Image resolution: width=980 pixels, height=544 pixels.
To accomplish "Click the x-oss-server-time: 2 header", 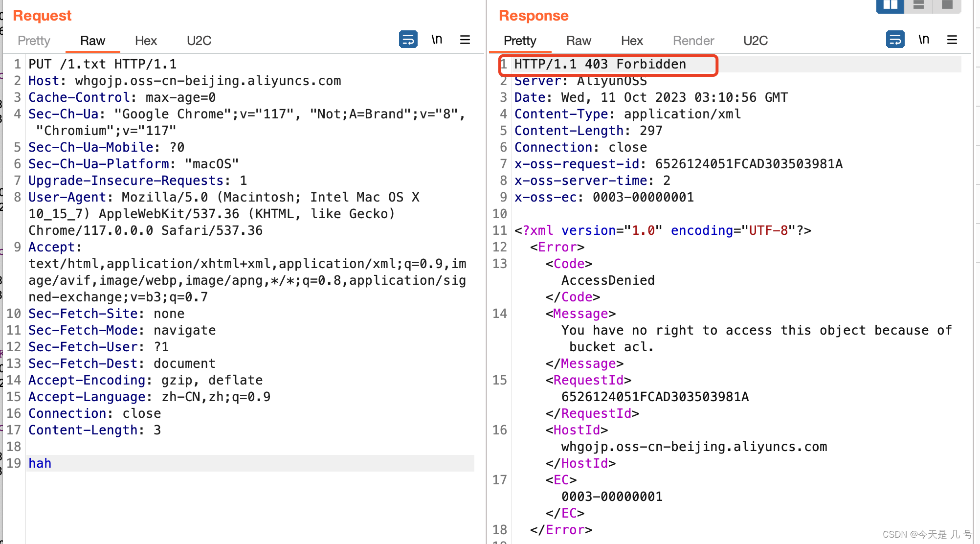I will [x=592, y=181].
